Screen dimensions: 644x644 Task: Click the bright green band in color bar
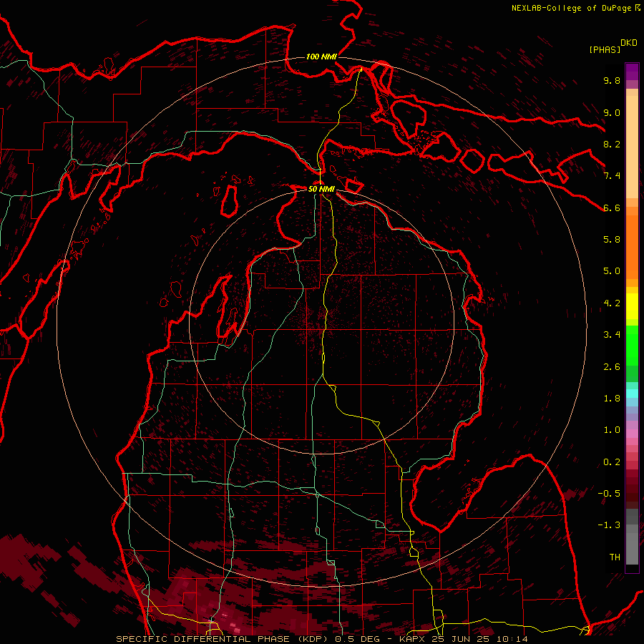(632, 346)
